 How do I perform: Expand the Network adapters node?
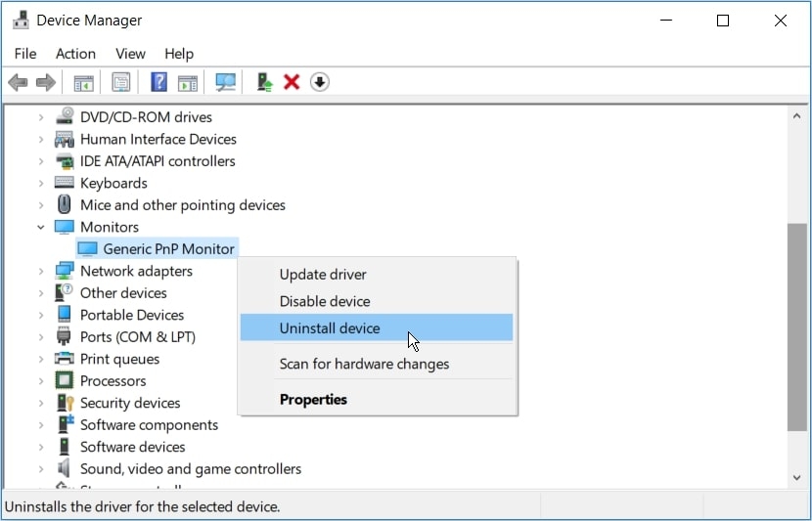pos(41,271)
